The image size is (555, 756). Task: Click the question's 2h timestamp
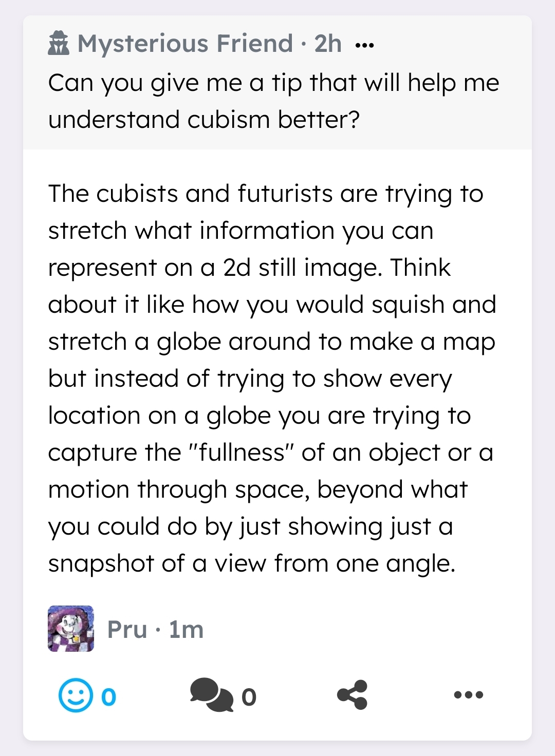point(328,44)
